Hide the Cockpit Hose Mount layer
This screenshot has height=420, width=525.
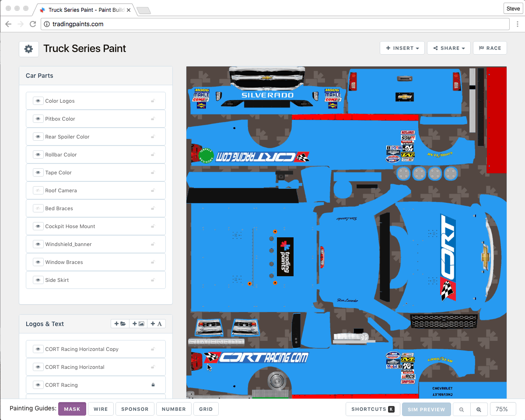[x=38, y=226]
